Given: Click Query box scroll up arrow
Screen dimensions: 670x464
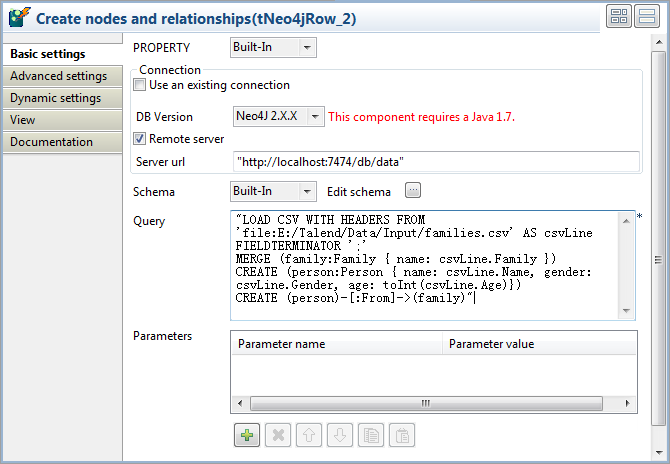Looking at the screenshot, I should click(x=626, y=221).
